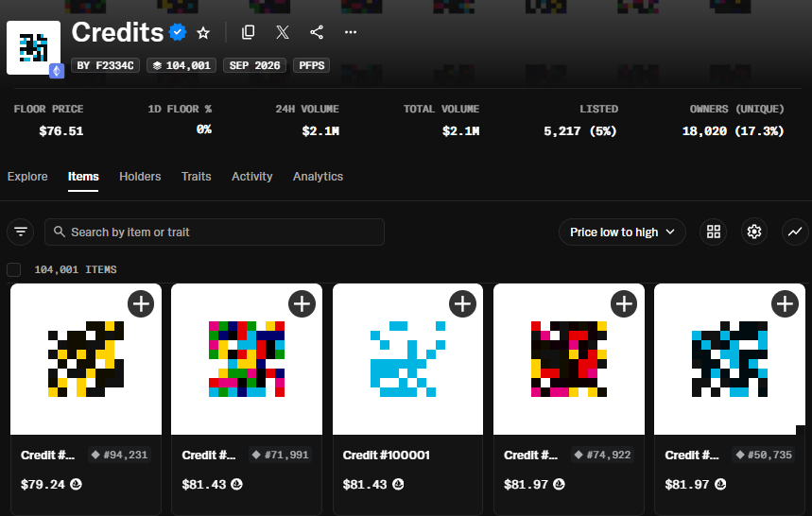This screenshot has width=812, height=516.
Task: Click the $81.43 price on Credit #100001
Action: 365,485
